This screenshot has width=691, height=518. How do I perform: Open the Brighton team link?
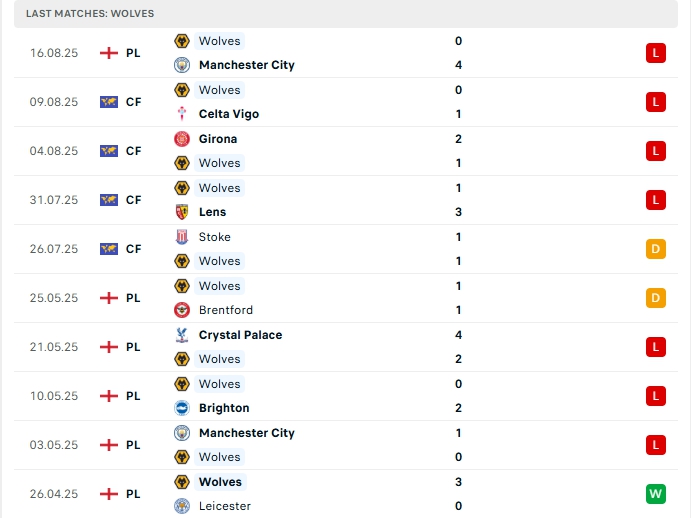(224, 408)
